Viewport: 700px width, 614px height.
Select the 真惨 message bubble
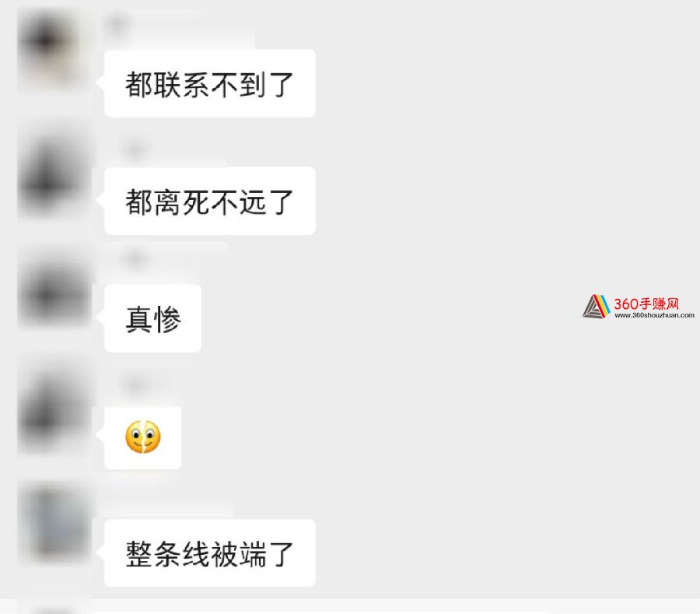pyautogui.click(x=152, y=318)
